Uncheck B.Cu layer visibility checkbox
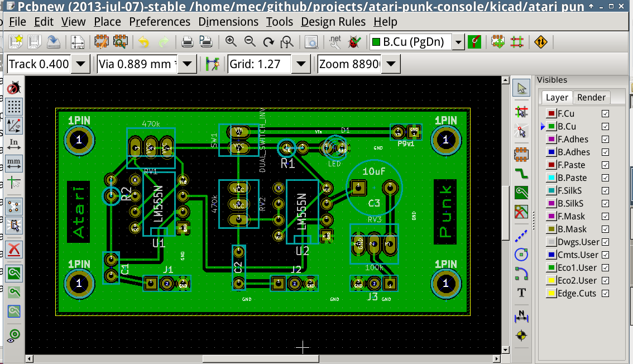This screenshot has height=364, width=633. click(x=605, y=126)
